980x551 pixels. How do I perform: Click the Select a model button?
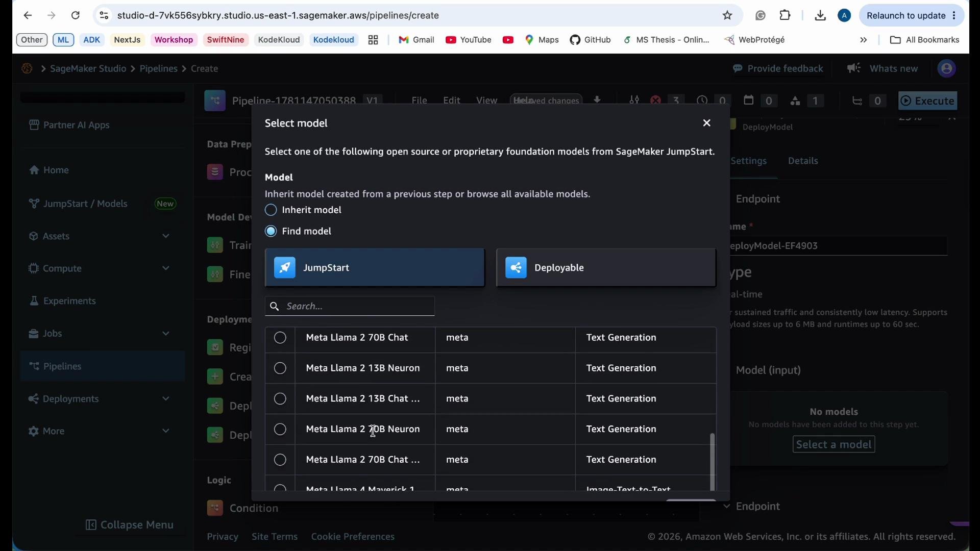pyautogui.click(x=834, y=445)
